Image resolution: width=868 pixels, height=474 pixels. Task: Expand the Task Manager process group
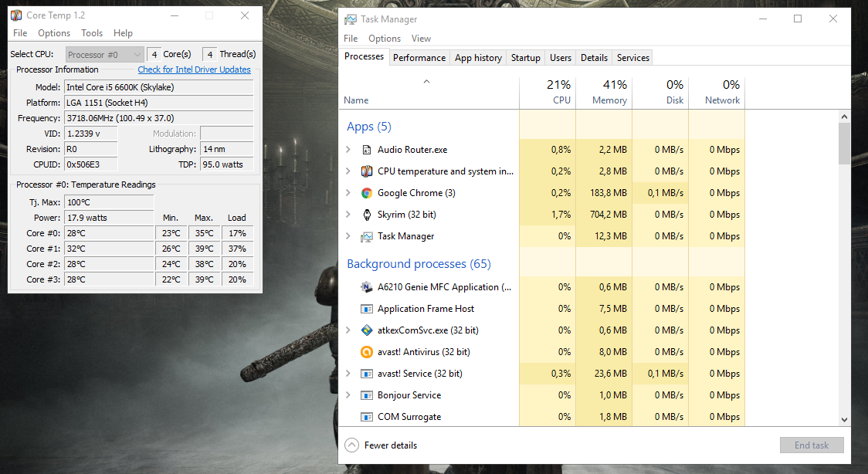[x=348, y=235]
